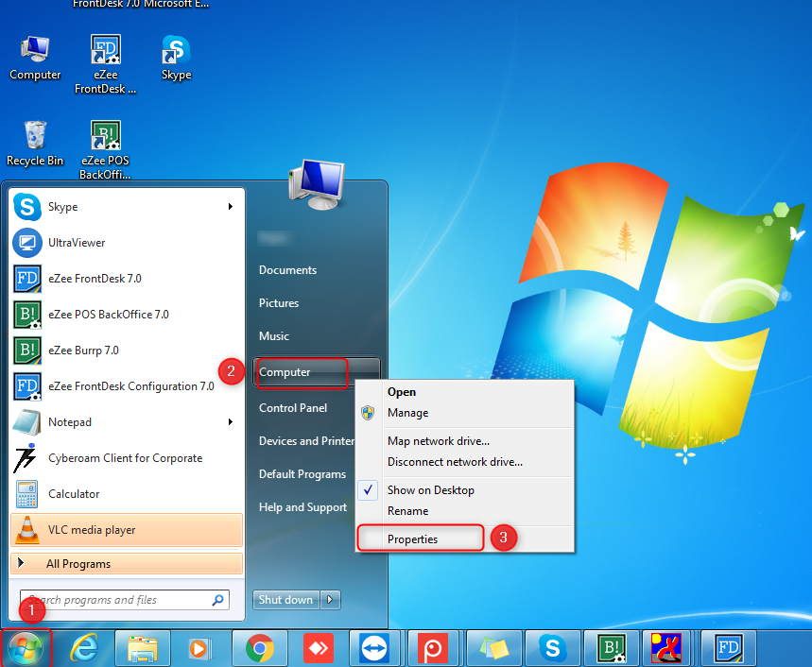Launch UltraViewer from Start menu
Viewport: 812px width, 667px height.
127,243
